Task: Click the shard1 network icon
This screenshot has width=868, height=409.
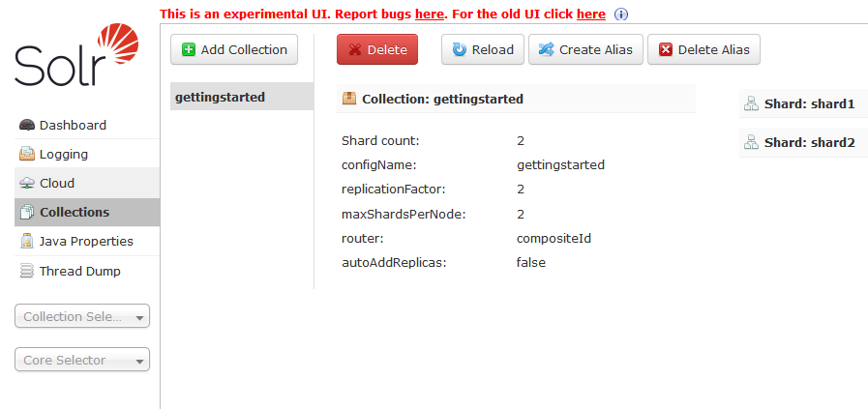Action: pos(751,103)
